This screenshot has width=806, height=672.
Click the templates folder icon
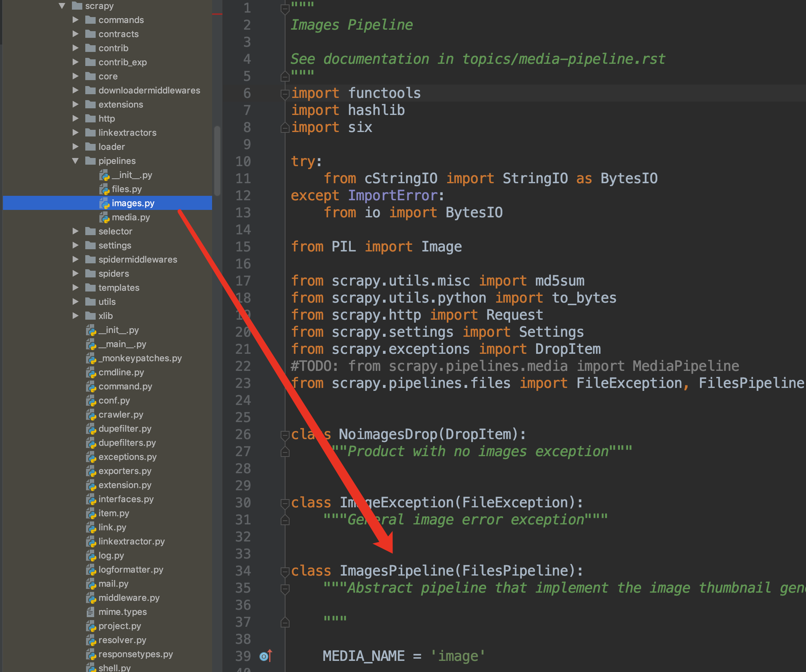point(90,288)
